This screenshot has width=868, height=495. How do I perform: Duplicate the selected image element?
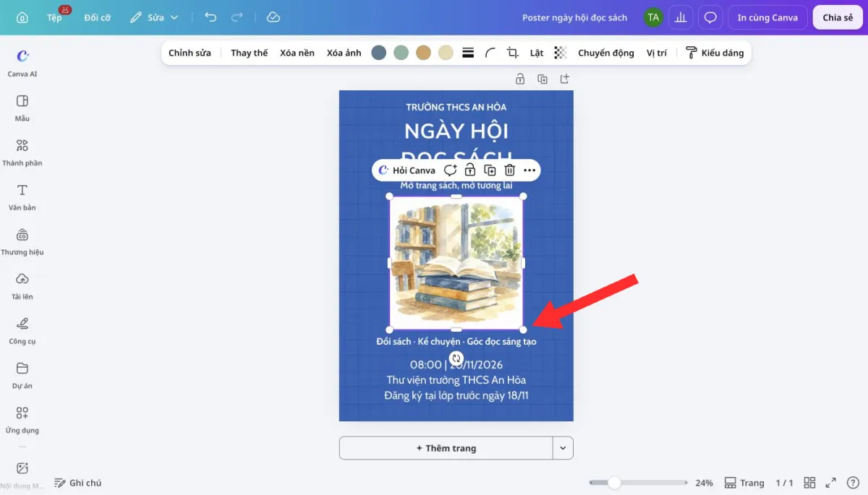[x=490, y=171]
